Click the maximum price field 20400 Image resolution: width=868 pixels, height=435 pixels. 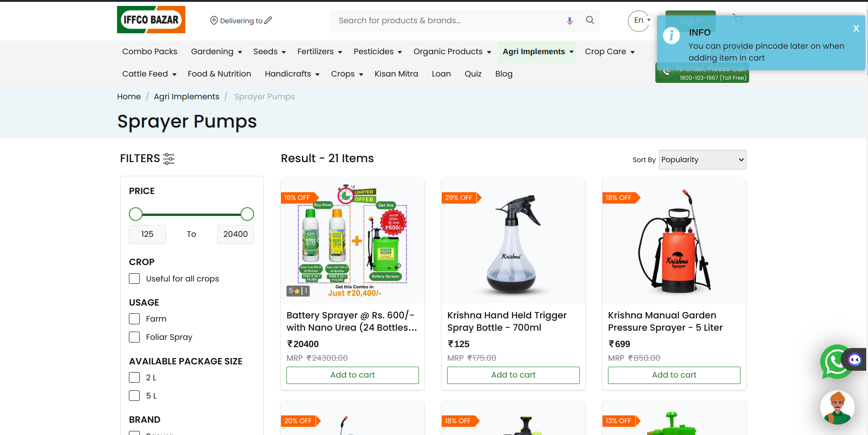tap(235, 234)
